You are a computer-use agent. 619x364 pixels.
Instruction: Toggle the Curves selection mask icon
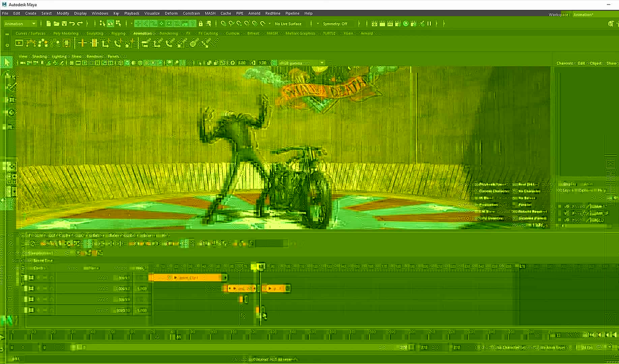coord(154,24)
